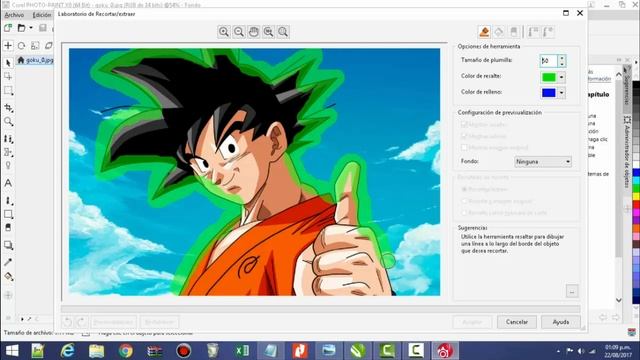Image resolution: width=640 pixels, height=360 pixels.
Task: Click the fourth zoom icon beside hand tool
Action: 268,32
